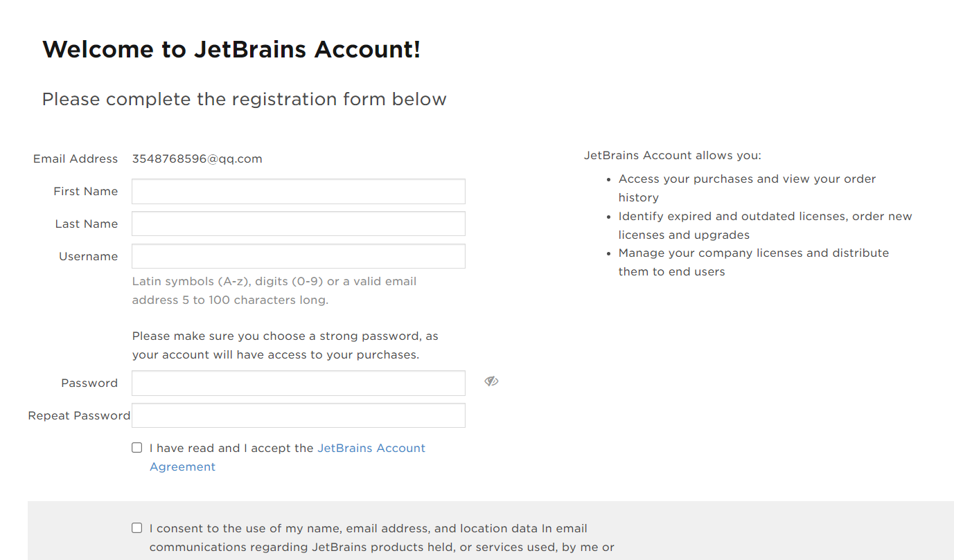The image size is (954, 560).
Task: Toggle password visibility eye icon
Action: [491, 381]
